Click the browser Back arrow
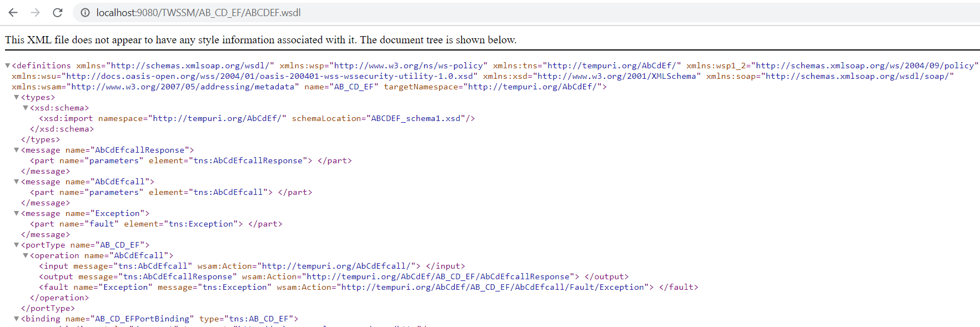 click(x=13, y=12)
